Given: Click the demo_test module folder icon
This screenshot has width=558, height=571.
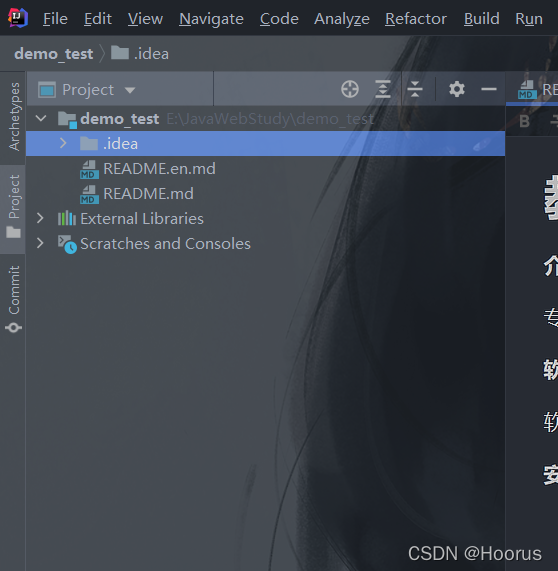Looking at the screenshot, I should [x=67, y=120].
